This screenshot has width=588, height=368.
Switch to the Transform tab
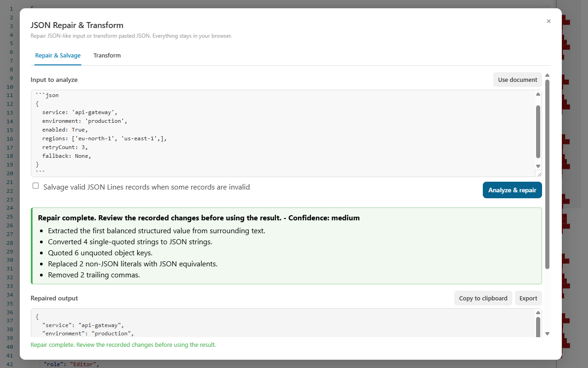(107, 56)
